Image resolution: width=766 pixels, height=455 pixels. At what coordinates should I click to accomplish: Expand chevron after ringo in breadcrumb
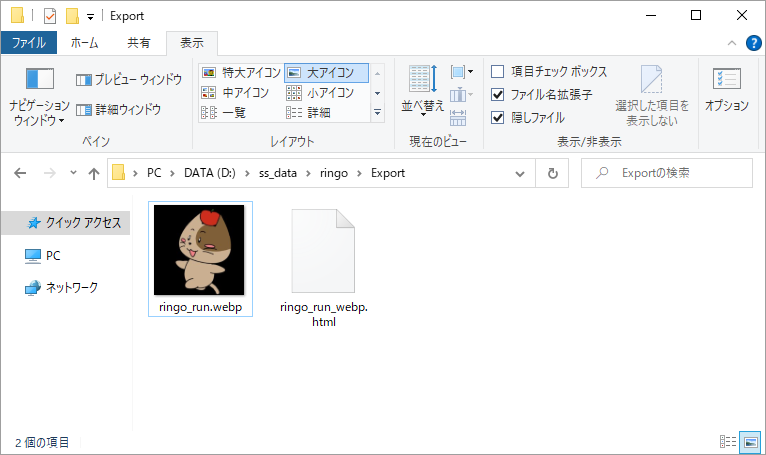point(360,173)
